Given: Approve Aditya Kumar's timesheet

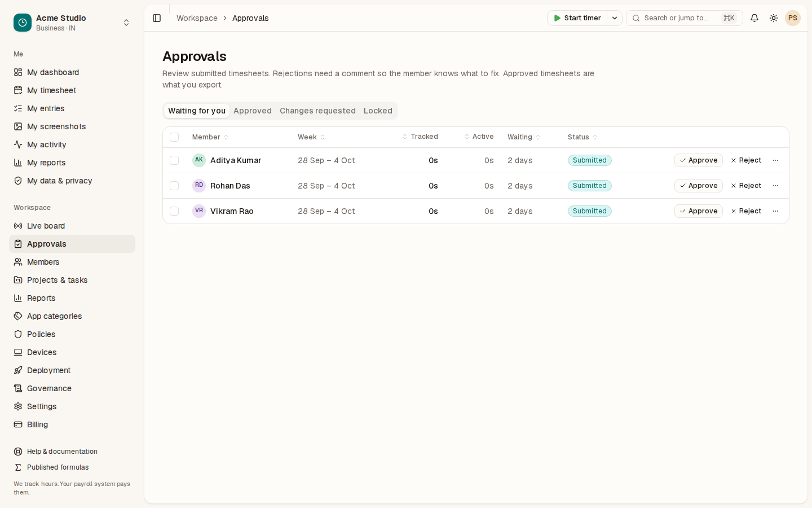Looking at the screenshot, I should click(x=699, y=160).
